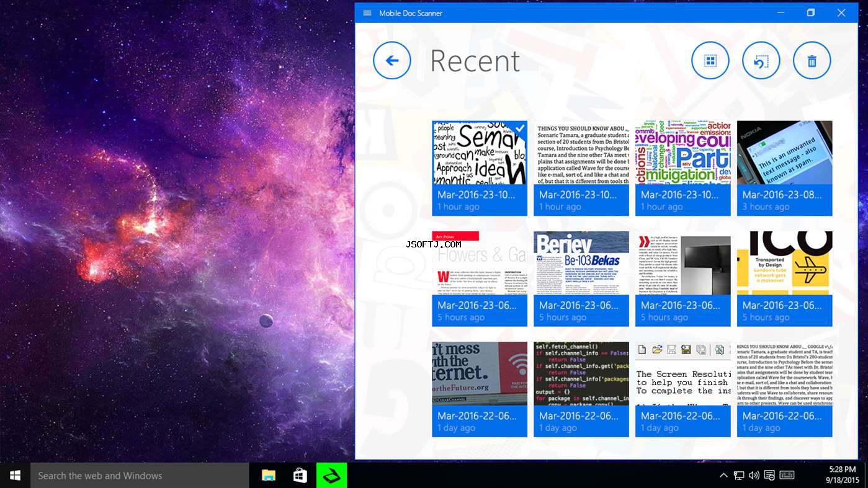Click the green Mobile Doc Scanner taskbar icon

(x=332, y=476)
